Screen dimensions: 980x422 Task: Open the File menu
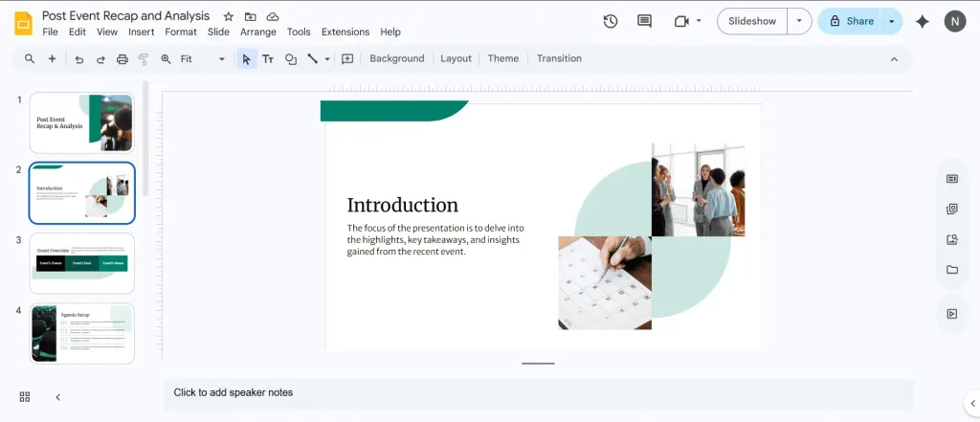(50, 32)
